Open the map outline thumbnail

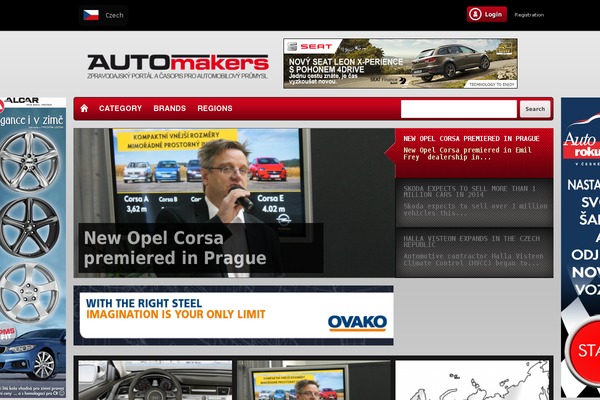point(472,380)
